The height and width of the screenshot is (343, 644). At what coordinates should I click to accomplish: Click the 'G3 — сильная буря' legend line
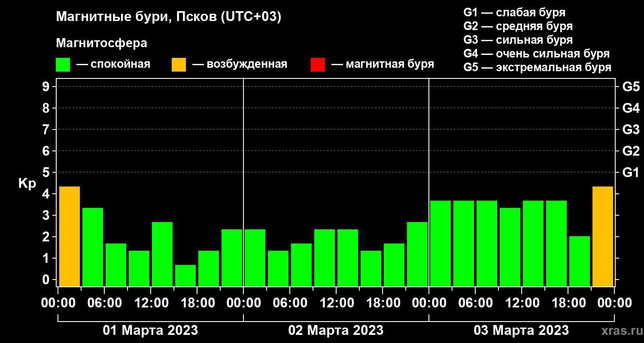pos(518,40)
